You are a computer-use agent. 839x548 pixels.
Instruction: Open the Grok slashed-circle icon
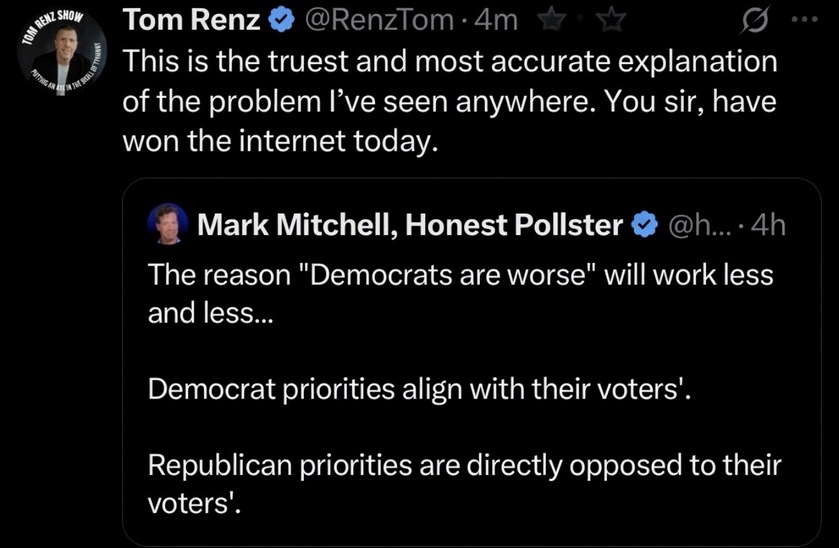pos(756,21)
